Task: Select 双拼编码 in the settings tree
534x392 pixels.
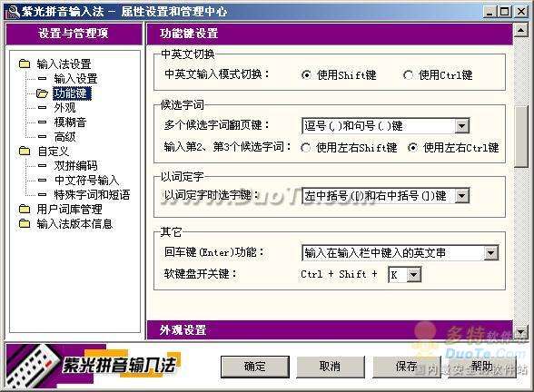Action: tap(75, 165)
